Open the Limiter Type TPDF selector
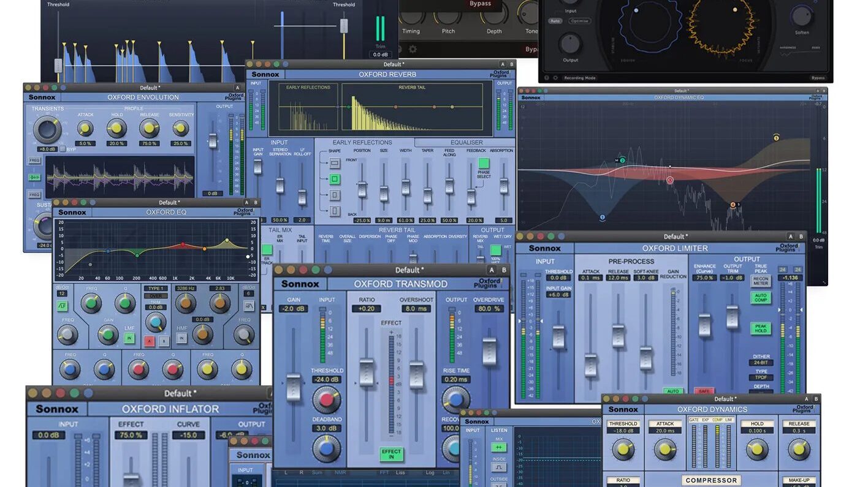868x487 pixels. 761,378
